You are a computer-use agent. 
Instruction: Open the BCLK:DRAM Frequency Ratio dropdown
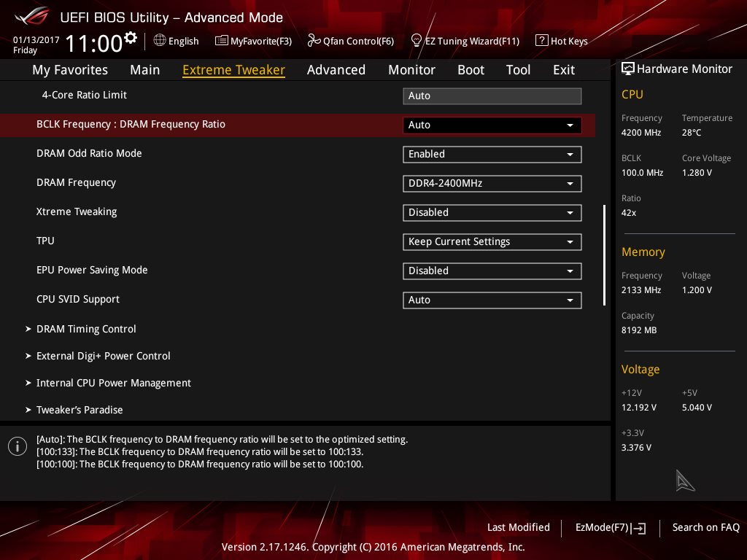point(492,125)
